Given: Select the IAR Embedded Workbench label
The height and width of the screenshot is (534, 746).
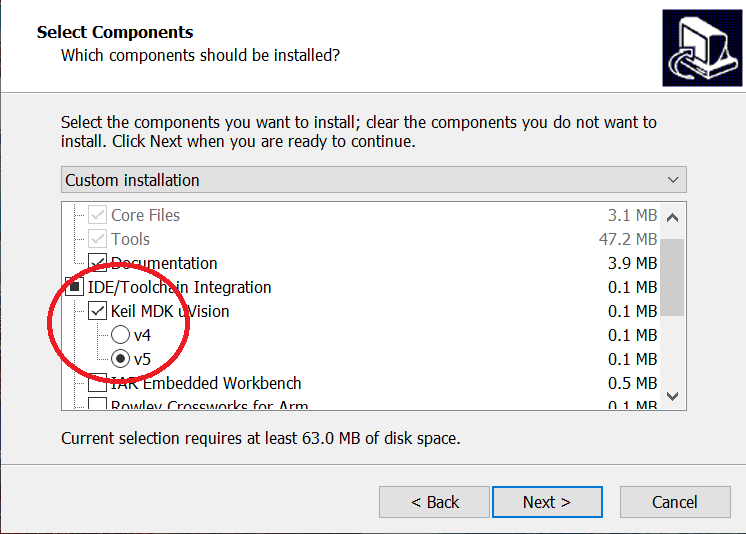Looking at the screenshot, I should [206, 383].
